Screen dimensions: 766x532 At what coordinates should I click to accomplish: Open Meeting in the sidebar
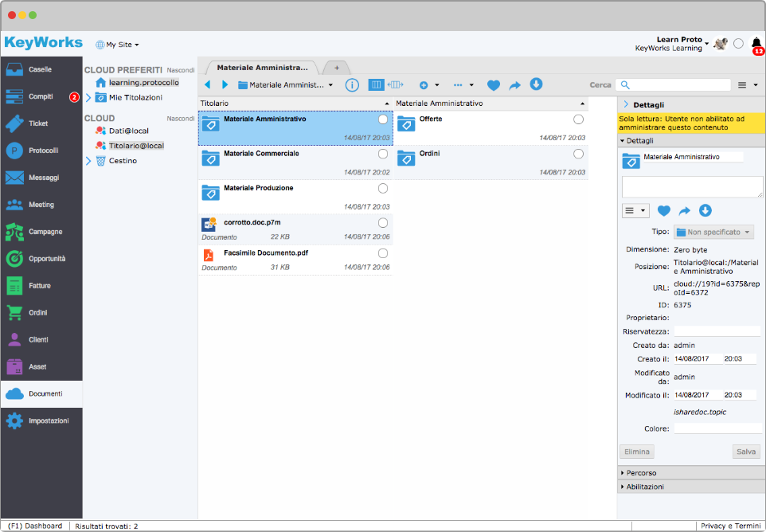(41, 205)
